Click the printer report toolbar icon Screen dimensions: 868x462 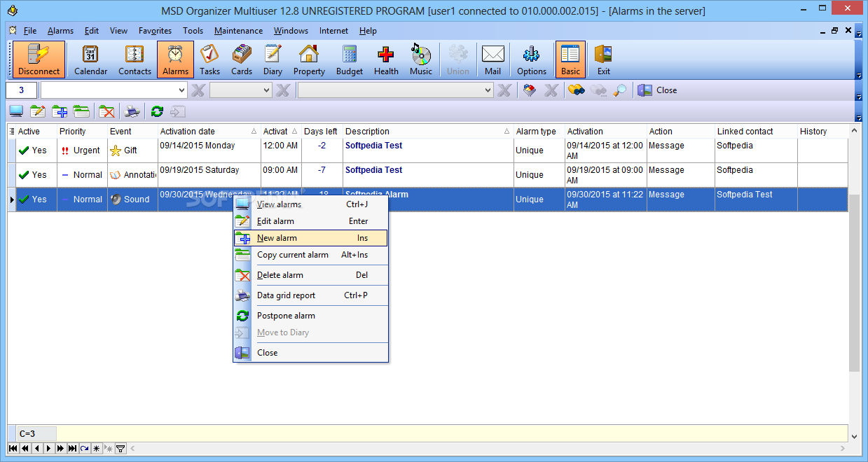132,111
